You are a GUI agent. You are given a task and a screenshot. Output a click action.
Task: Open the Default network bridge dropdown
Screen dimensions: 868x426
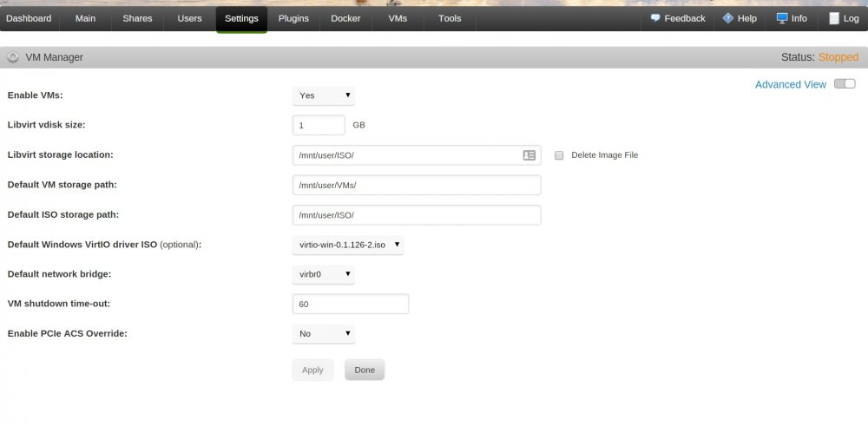324,274
